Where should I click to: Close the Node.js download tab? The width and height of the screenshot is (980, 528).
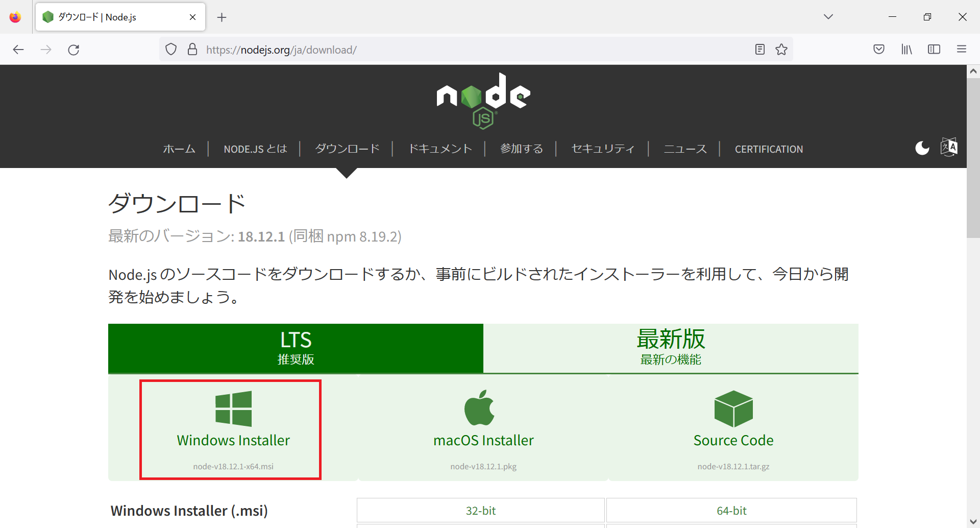(192, 17)
